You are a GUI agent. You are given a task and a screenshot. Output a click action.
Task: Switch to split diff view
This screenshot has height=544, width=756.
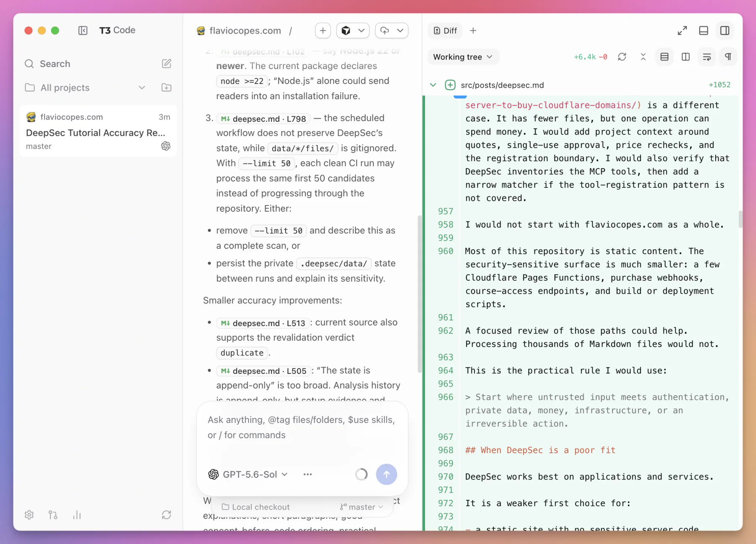click(x=685, y=57)
